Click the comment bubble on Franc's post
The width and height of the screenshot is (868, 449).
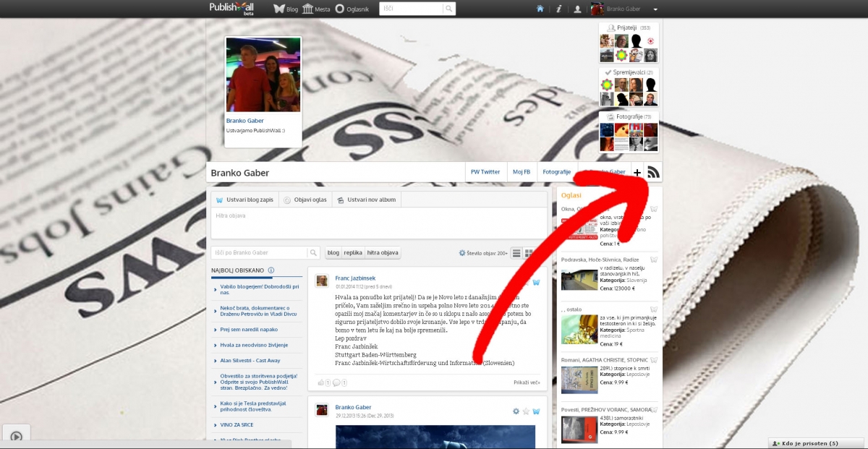[337, 382]
